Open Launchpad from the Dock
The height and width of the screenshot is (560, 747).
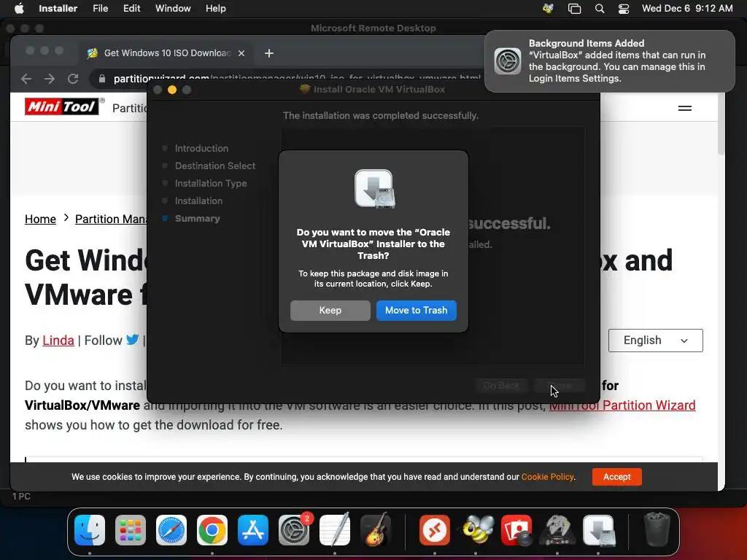(131, 529)
